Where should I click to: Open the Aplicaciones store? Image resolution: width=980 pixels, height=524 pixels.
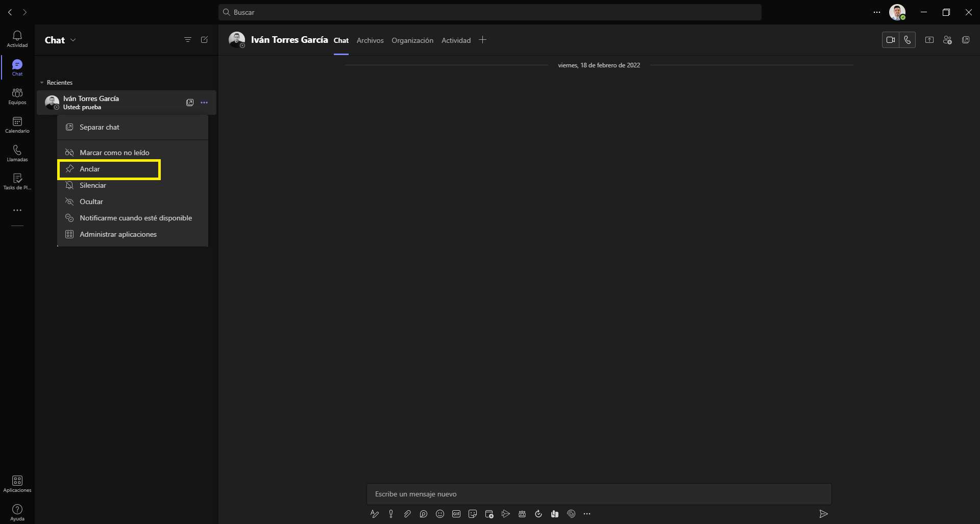(17, 484)
